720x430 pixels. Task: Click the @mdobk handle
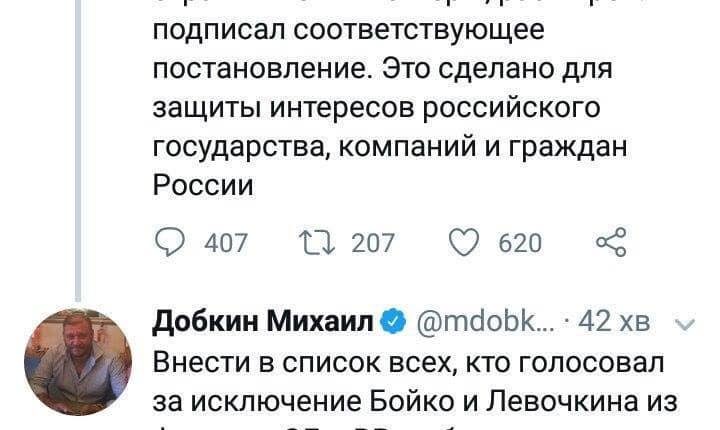click(485, 321)
